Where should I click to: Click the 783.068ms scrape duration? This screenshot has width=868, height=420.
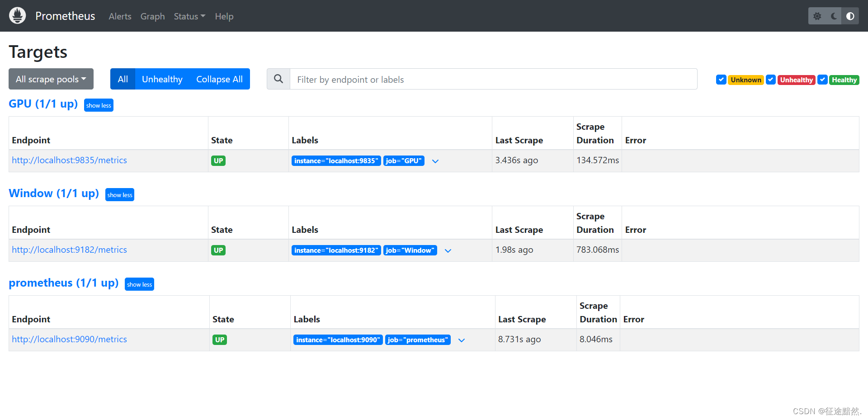pyautogui.click(x=598, y=250)
